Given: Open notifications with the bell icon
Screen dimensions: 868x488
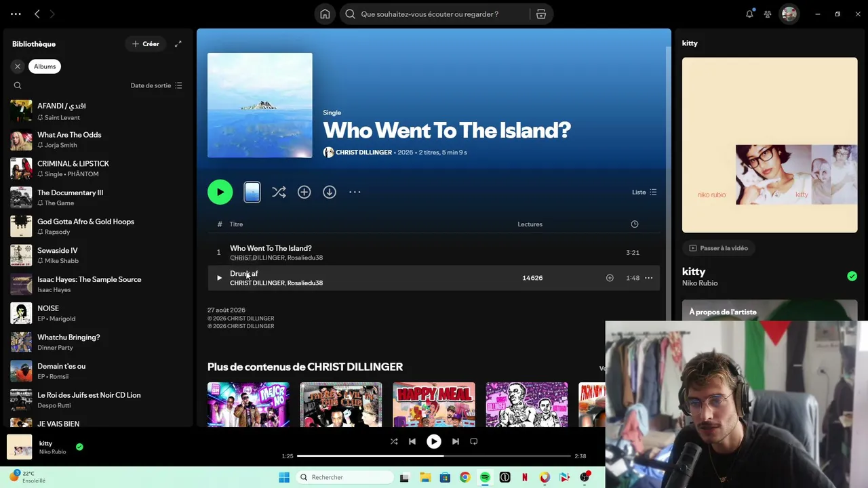Looking at the screenshot, I should (x=749, y=14).
